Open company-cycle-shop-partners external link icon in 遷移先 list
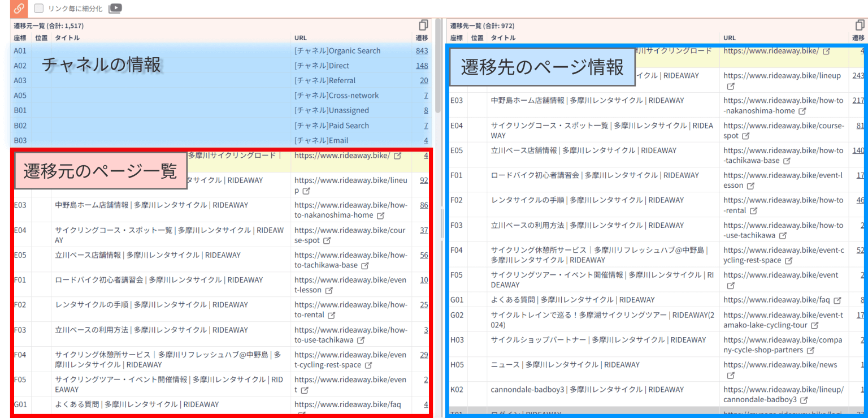 click(x=811, y=350)
